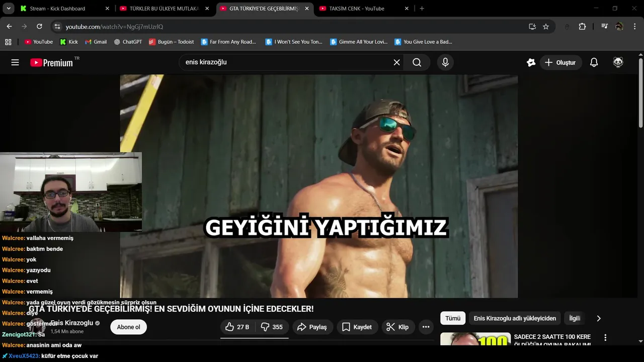Open SADECE 2 SAATTE 100 KERE video thumbnail
Screen dimensions: 644x362
click(x=475, y=339)
